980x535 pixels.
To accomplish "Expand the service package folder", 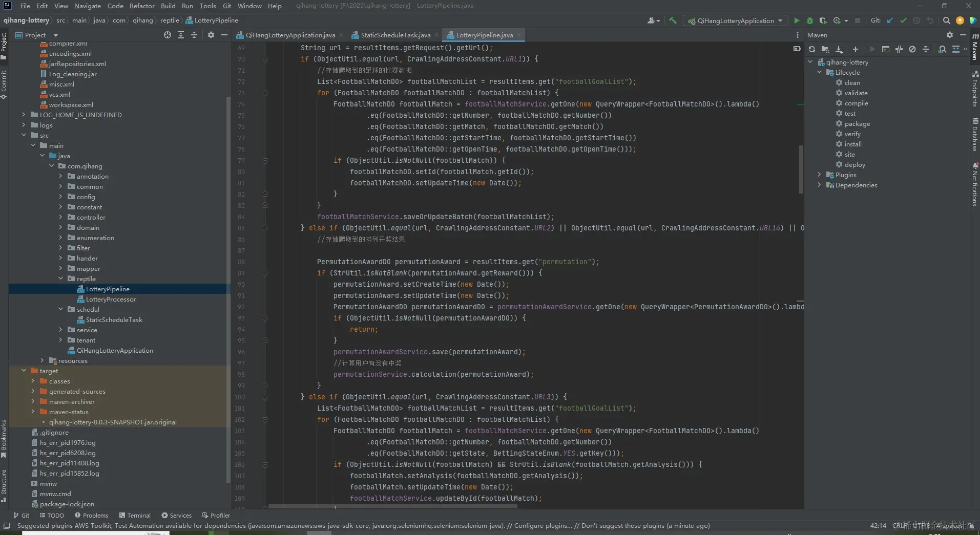I will point(60,330).
